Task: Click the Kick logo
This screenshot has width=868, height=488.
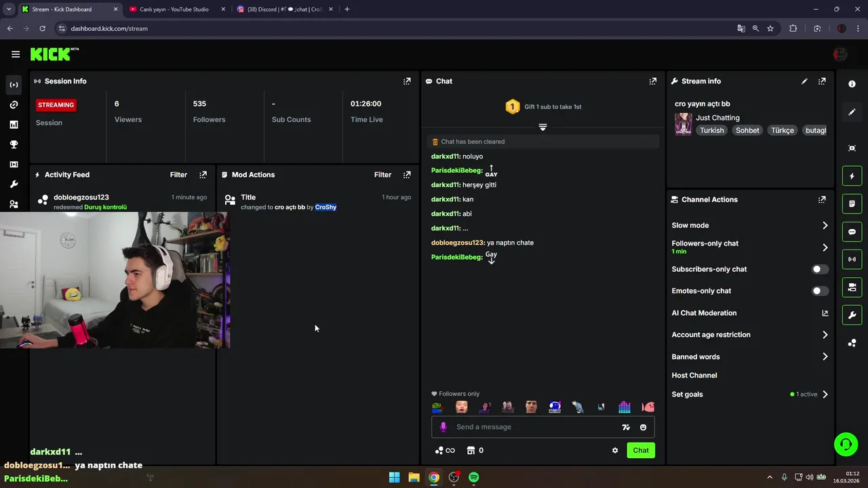Action: pyautogui.click(x=54, y=54)
